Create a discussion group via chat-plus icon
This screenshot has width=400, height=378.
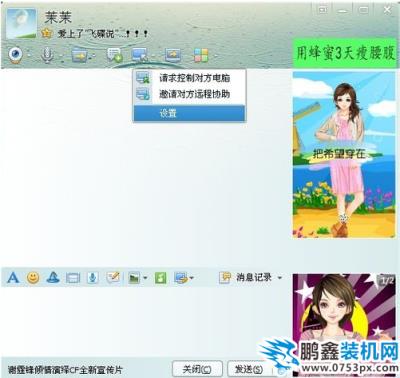pyautogui.click(x=113, y=55)
